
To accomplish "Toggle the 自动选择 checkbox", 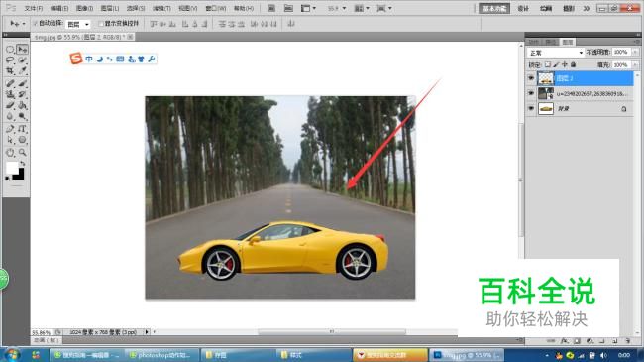I will 35,24.
